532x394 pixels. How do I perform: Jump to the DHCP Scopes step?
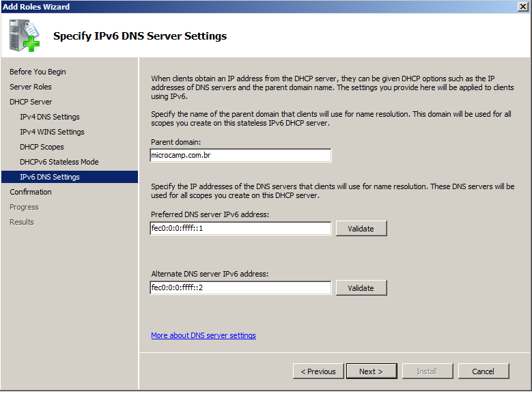(x=42, y=147)
